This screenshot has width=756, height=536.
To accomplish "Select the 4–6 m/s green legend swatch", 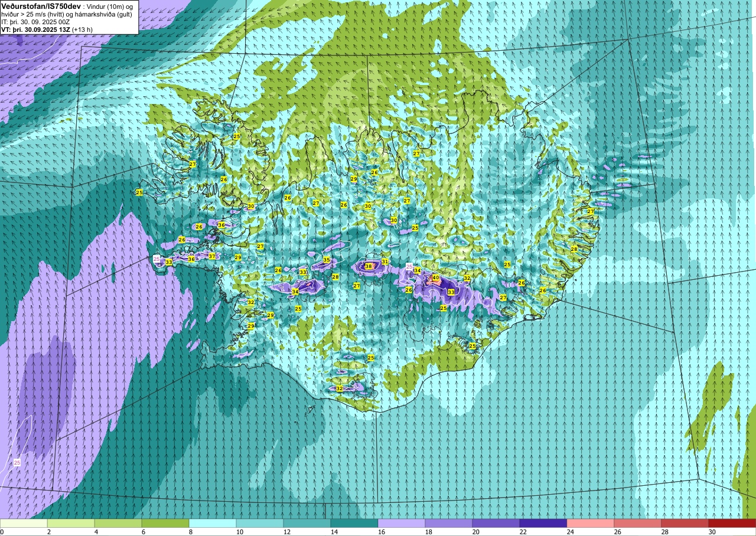I will tap(118, 523).
